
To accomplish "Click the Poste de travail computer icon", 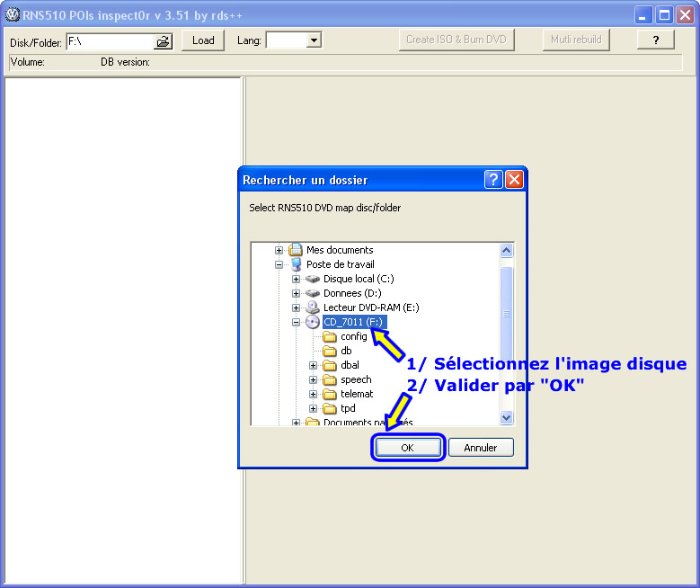I will (296, 264).
